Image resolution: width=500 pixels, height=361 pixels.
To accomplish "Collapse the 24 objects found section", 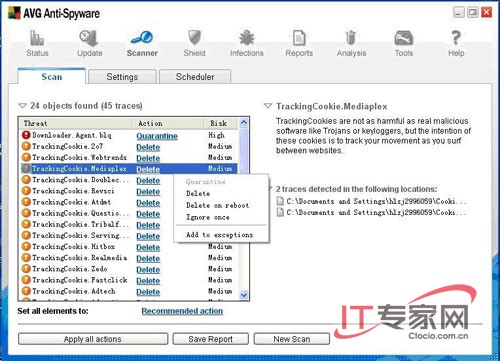I will coord(22,106).
